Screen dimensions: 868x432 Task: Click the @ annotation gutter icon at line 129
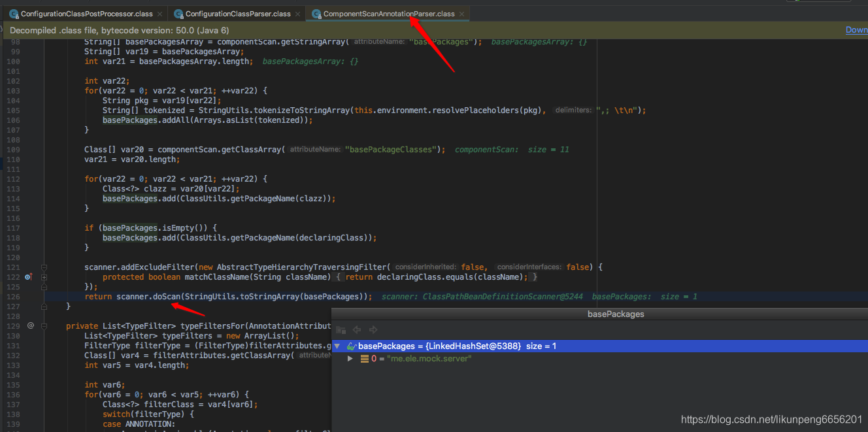pos(30,325)
